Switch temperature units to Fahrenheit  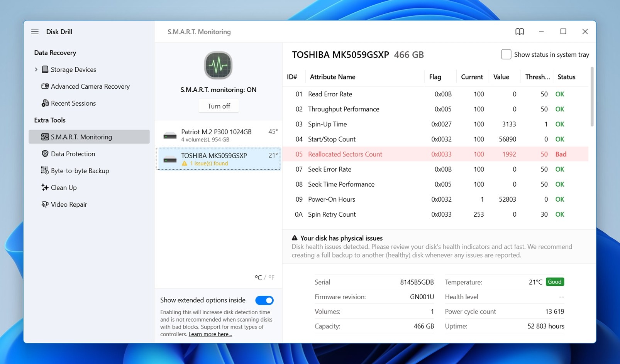271,277
